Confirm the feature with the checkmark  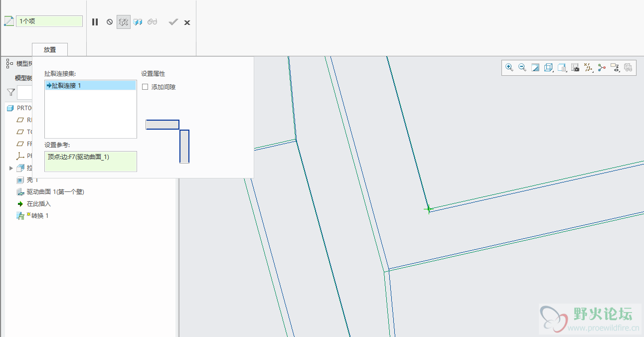pyautogui.click(x=173, y=22)
